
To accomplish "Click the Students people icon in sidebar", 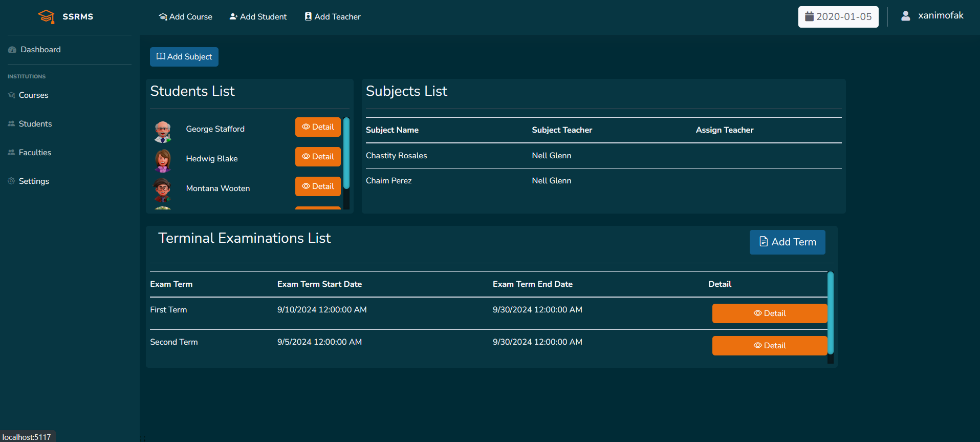I will point(11,123).
